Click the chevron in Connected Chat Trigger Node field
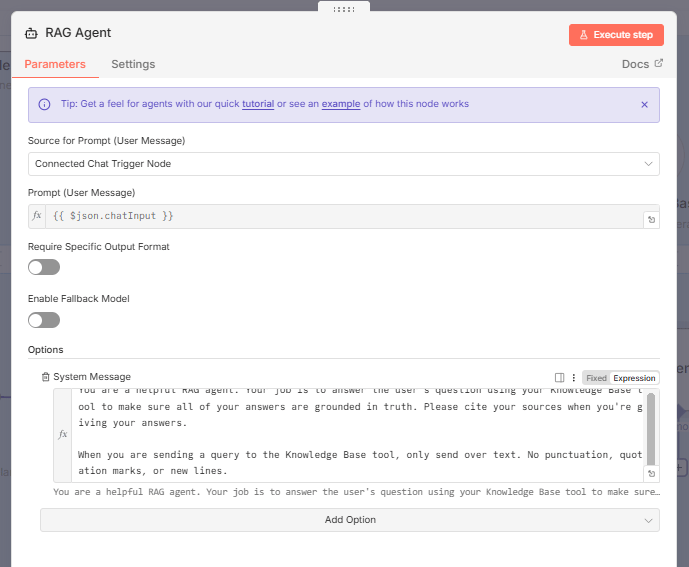This screenshot has width=689, height=567. click(x=648, y=164)
